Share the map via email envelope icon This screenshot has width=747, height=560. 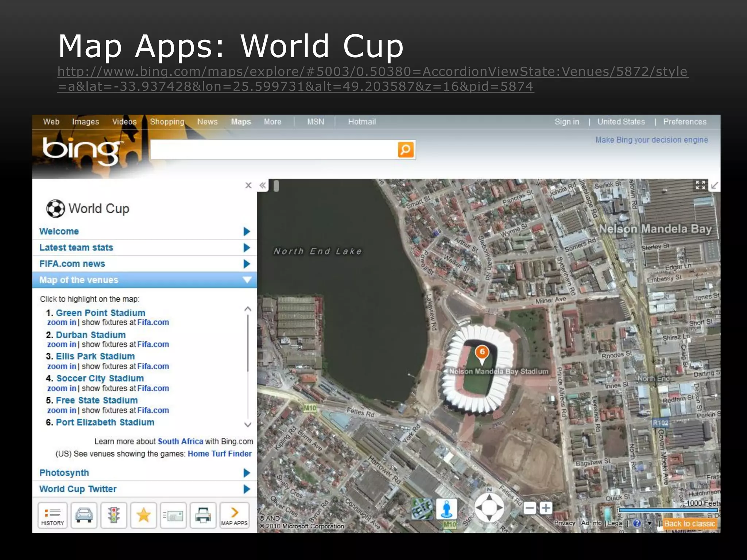coord(174,515)
